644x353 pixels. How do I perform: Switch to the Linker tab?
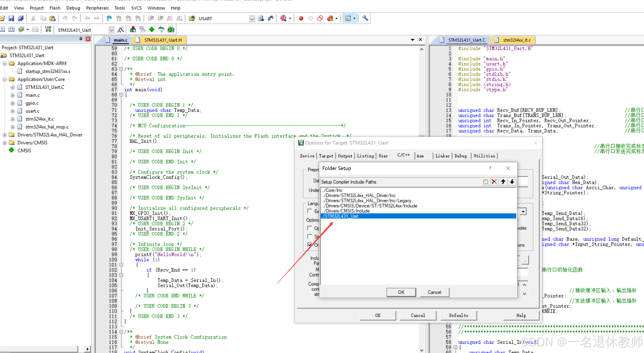coord(442,156)
